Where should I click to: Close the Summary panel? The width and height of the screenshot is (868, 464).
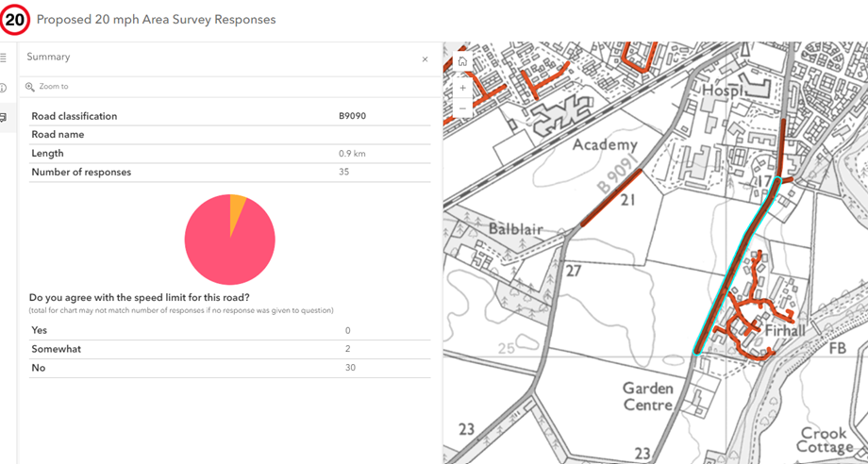[x=425, y=59]
